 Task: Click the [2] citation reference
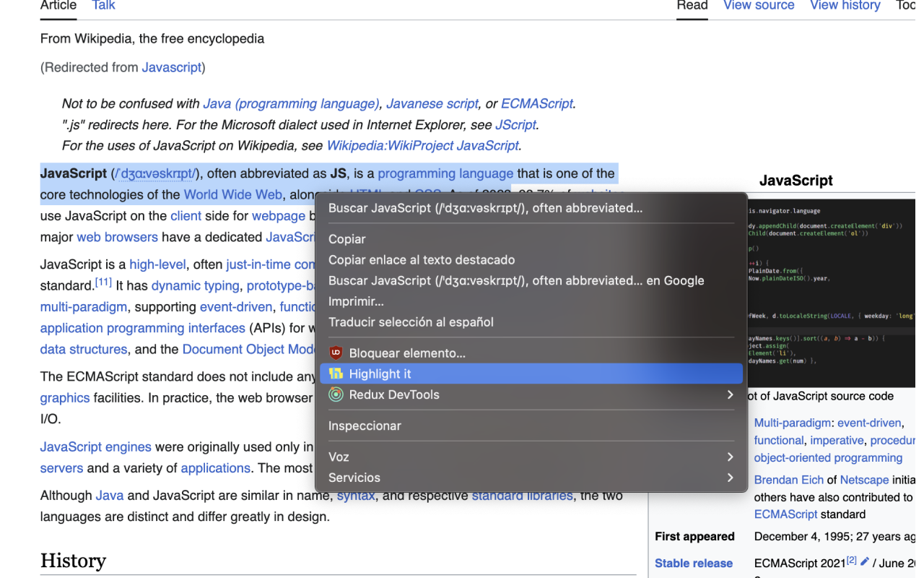pyautogui.click(x=851, y=558)
